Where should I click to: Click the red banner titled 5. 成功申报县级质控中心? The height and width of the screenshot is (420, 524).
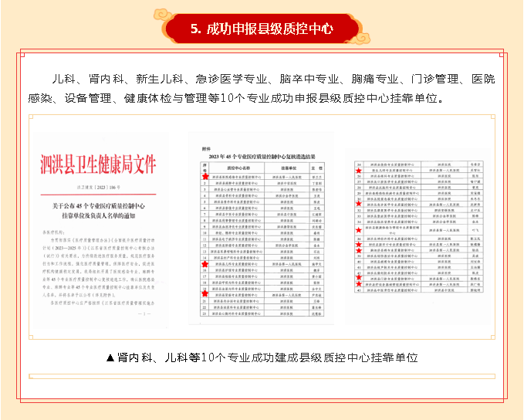click(x=262, y=29)
